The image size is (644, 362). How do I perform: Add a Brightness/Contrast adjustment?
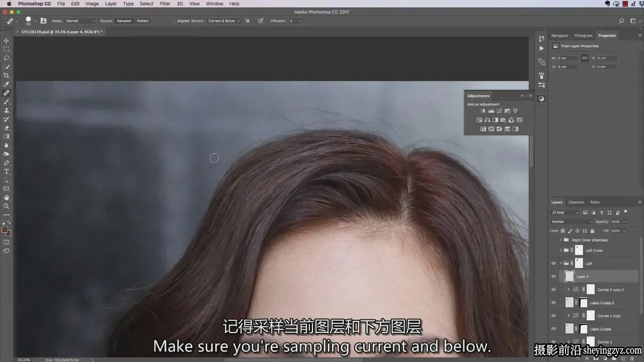pyautogui.click(x=483, y=111)
